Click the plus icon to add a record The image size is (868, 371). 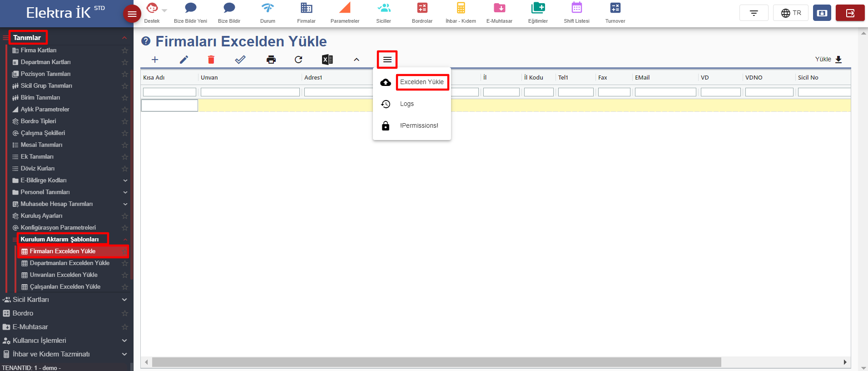click(x=155, y=60)
